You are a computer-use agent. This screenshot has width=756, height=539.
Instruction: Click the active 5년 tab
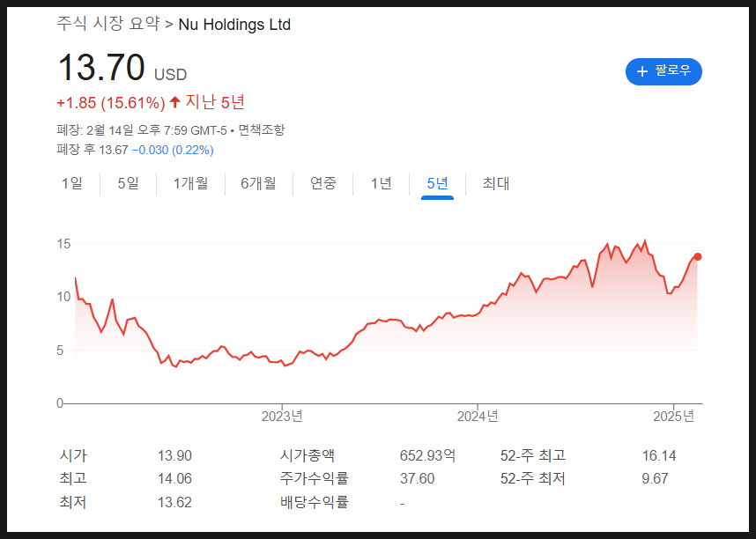(437, 183)
